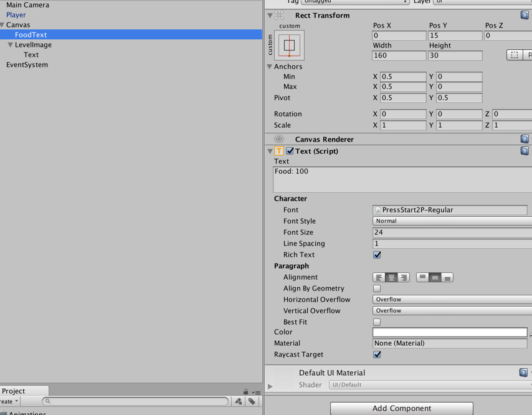The image size is (532, 415).
Task: Align text to top vertically
Action: (422, 277)
